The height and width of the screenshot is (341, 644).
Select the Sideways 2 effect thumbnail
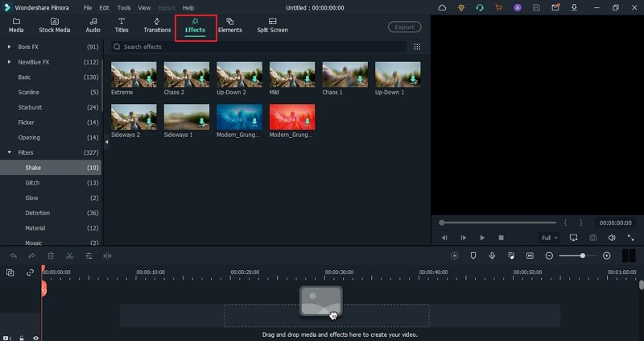coord(134,117)
